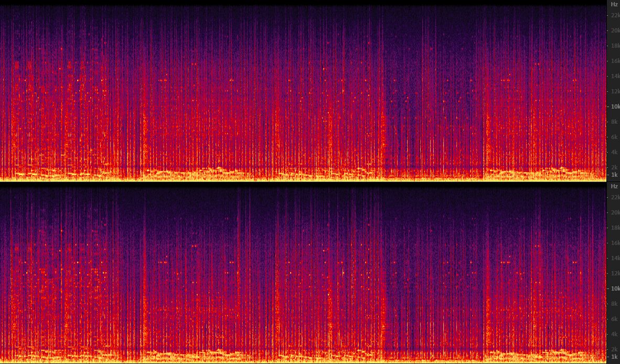
Task: Click the 20k mark on the upper channel scale
Action: pyautogui.click(x=615, y=30)
